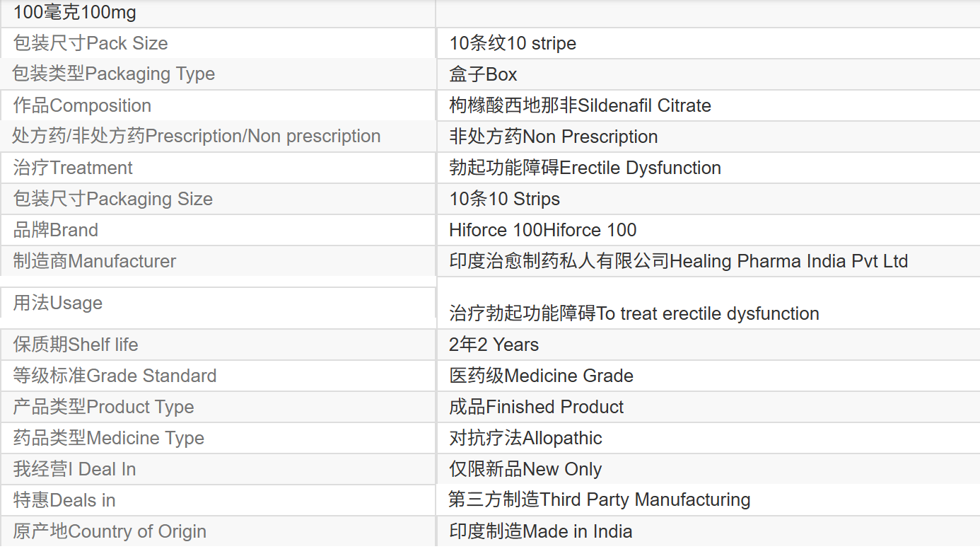
Task: Select the Packaging Type label cell
Action: coord(114,74)
